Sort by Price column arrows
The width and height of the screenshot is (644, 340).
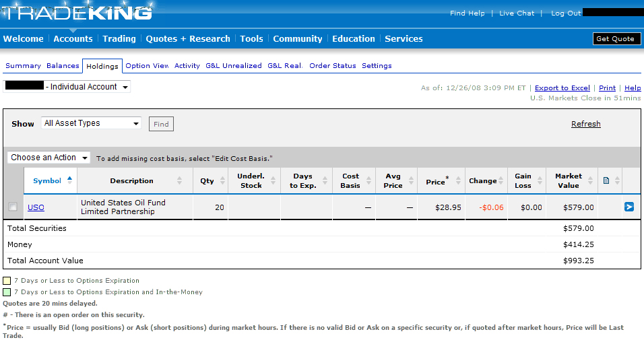[458, 180]
